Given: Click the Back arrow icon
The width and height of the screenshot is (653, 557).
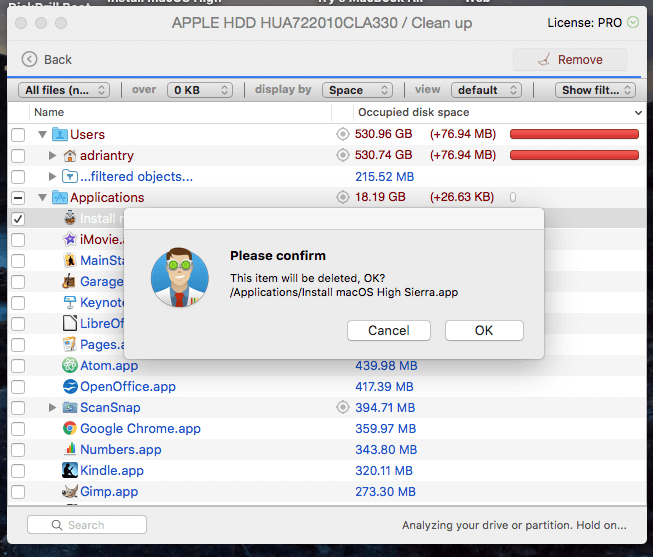Looking at the screenshot, I should click(29, 59).
